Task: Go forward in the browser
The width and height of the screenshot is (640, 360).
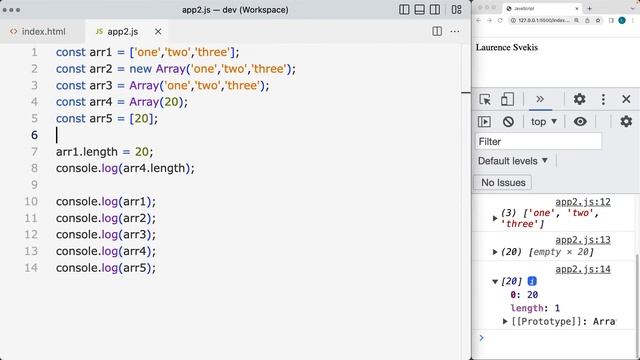Action: pyautogui.click(x=489, y=20)
